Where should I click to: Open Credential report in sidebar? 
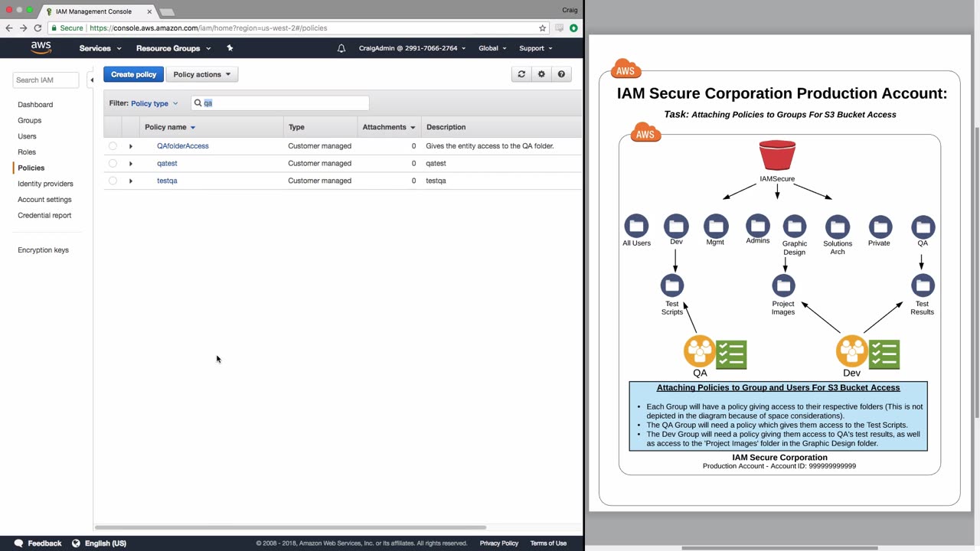tap(44, 216)
